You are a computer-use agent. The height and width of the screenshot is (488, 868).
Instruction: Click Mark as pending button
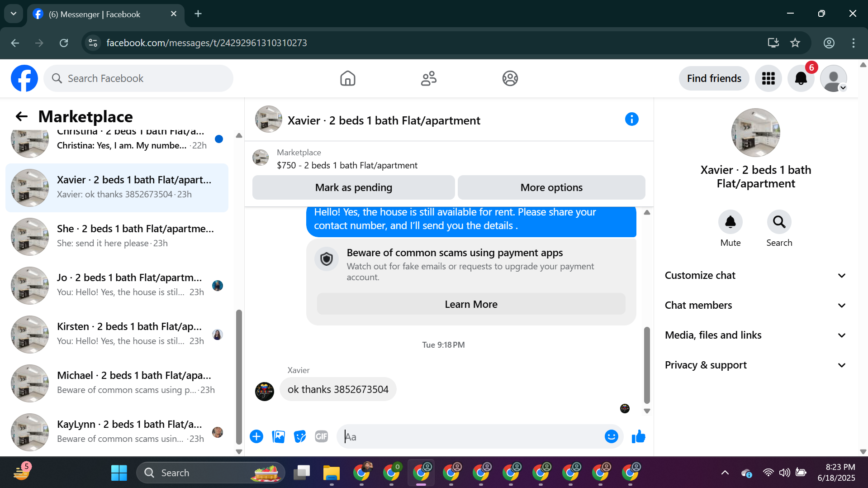(x=353, y=187)
